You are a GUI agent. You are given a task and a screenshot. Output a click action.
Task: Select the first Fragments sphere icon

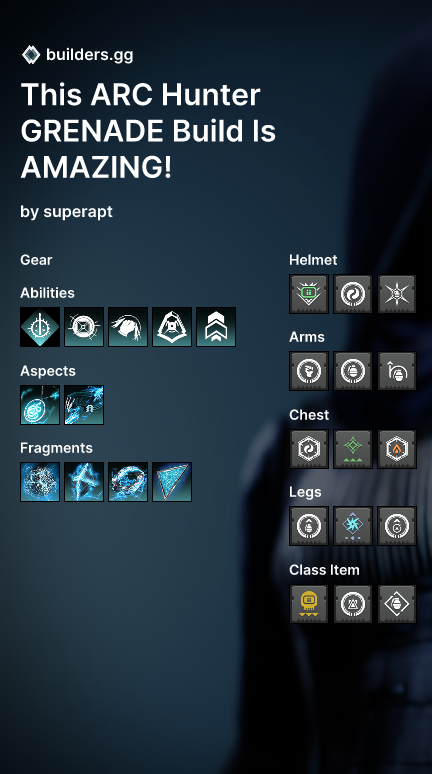click(x=40, y=482)
